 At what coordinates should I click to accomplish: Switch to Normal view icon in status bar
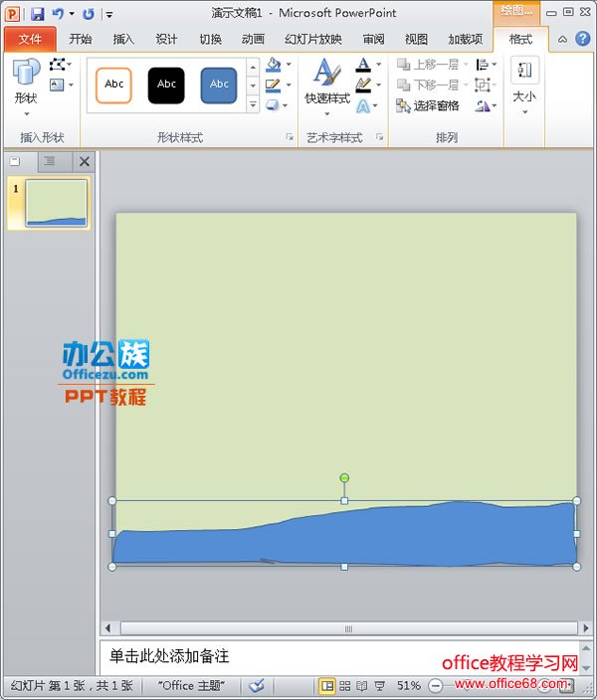(x=327, y=685)
